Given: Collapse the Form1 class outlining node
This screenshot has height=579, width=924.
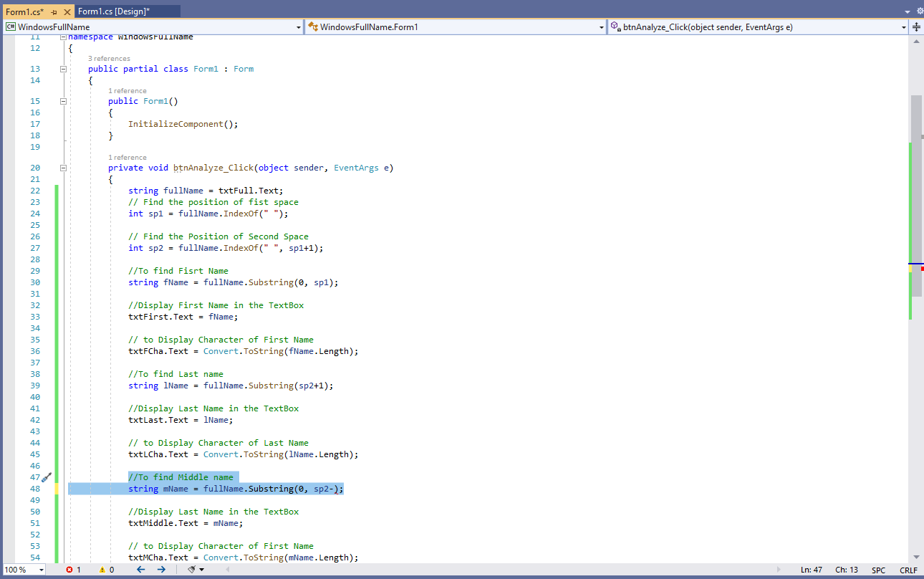Looking at the screenshot, I should click(x=63, y=69).
